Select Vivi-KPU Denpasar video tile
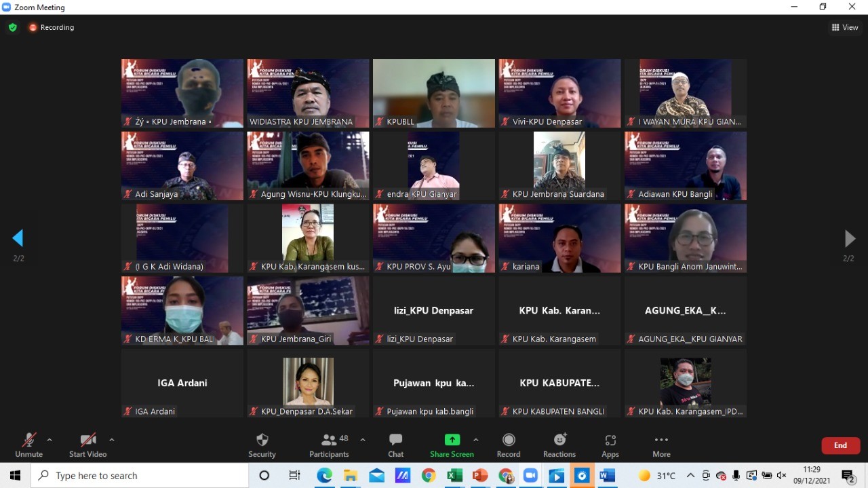868x488 pixels. [x=559, y=93]
